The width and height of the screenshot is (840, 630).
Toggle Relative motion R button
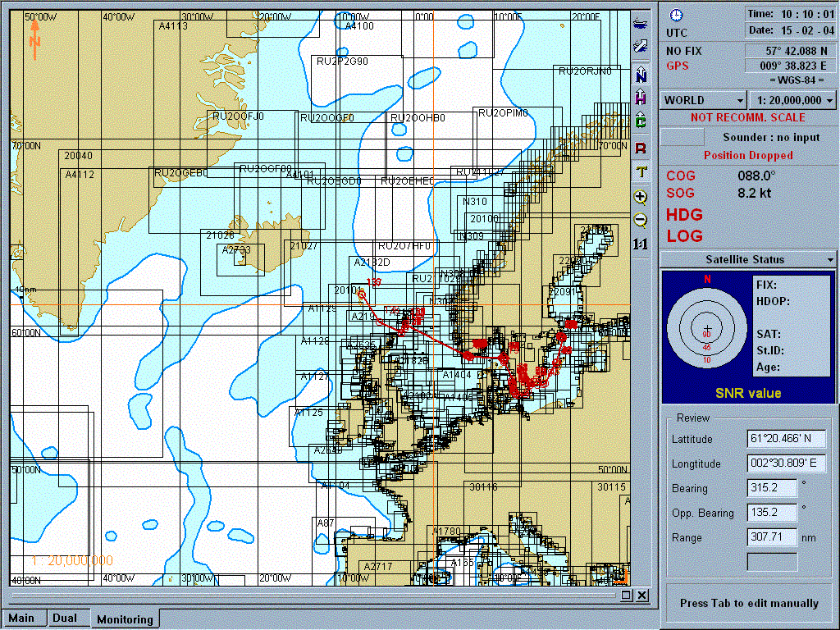pyautogui.click(x=641, y=148)
